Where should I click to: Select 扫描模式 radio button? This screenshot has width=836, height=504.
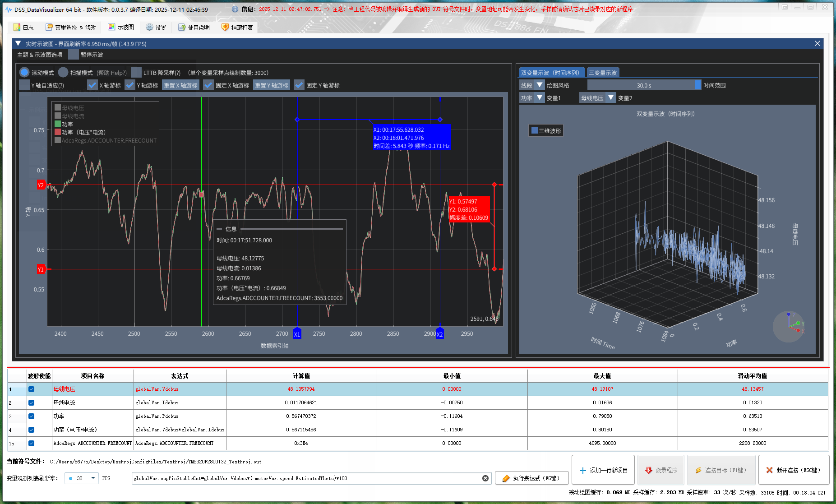coord(64,73)
